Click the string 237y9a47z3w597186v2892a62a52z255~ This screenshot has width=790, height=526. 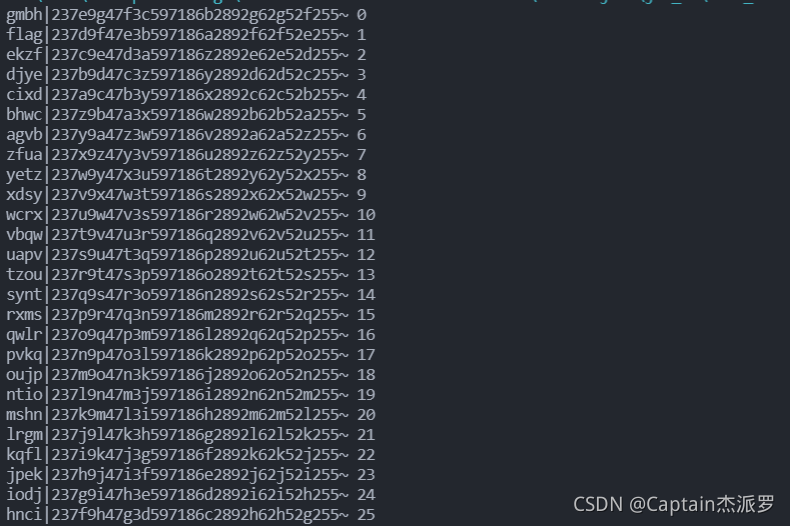point(200,135)
